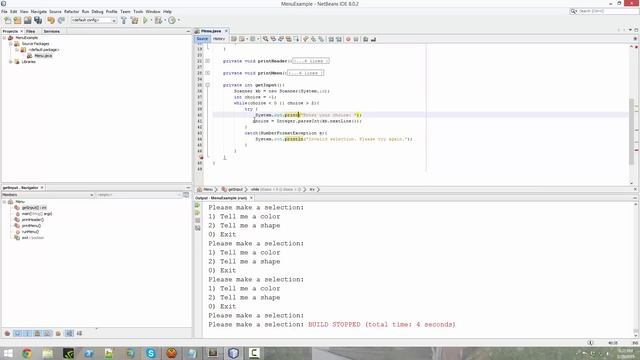Select runMenu() in the Navigator

pos(30,232)
